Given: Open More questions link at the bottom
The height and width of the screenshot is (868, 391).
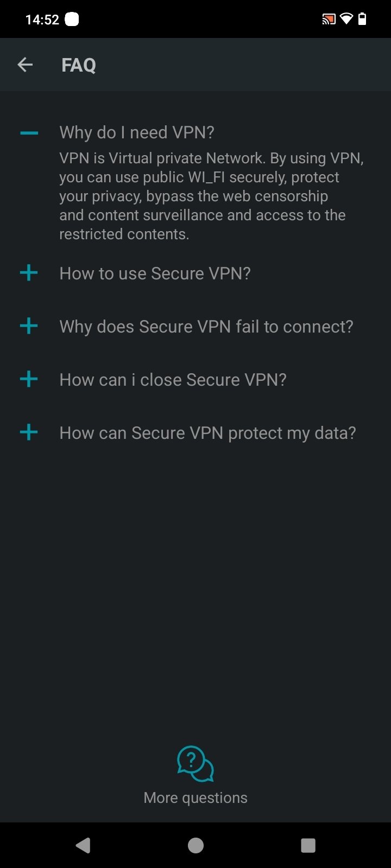Looking at the screenshot, I should [195, 797].
